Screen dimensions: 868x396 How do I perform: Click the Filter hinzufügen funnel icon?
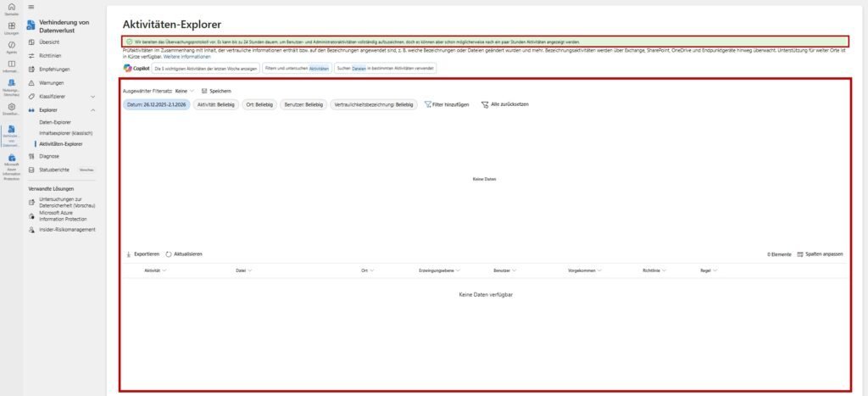(x=428, y=104)
